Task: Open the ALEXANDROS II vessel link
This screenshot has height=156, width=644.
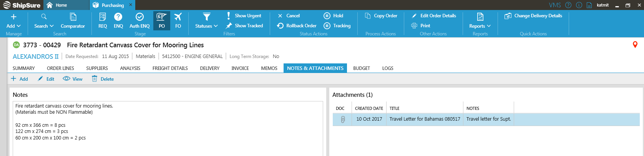Action: (x=35, y=56)
